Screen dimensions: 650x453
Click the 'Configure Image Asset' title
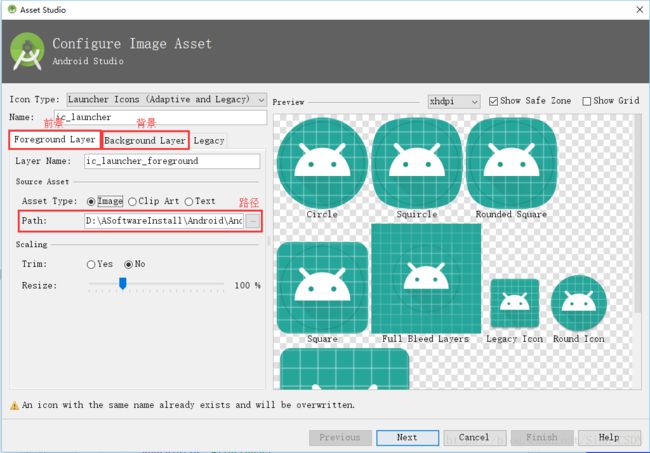point(132,44)
